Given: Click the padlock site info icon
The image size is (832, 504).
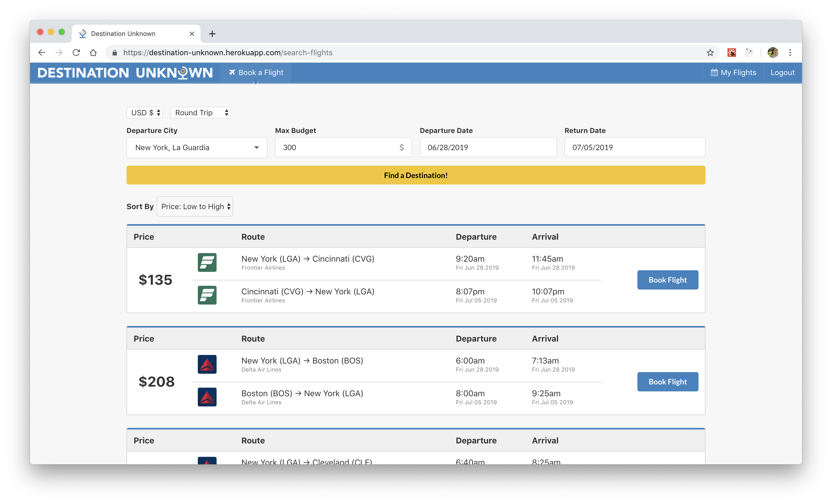Looking at the screenshot, I should tap(114, 53).
